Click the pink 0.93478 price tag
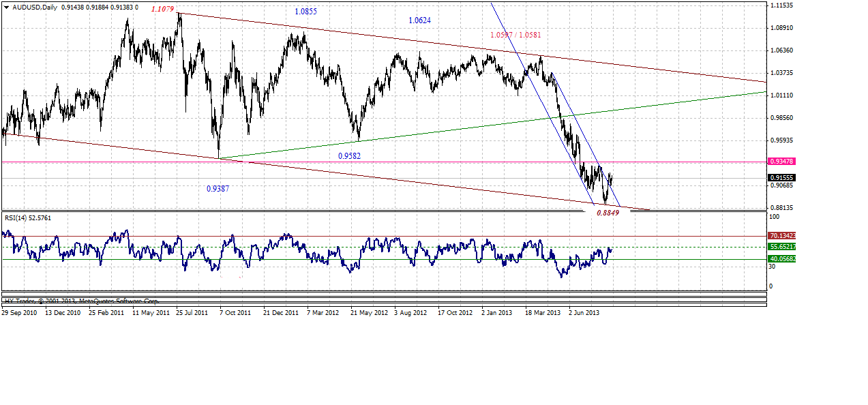The width and height of the screenshot is (868, 405). click(x=781, y=162)
